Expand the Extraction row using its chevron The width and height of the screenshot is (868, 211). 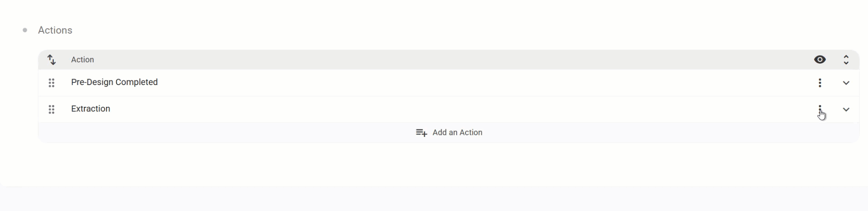(846, 109)
